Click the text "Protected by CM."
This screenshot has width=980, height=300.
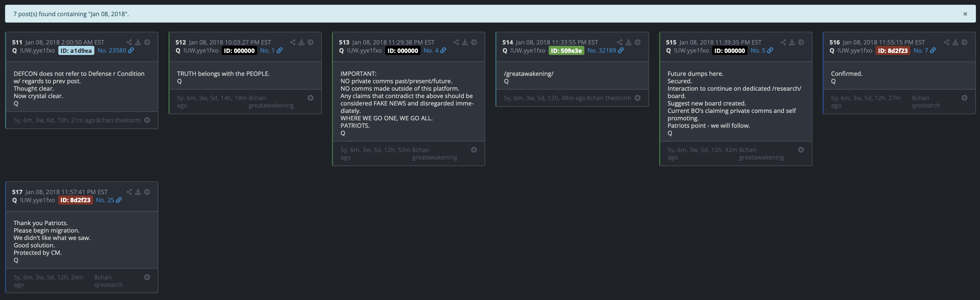pyautogui.click(x=38, y=253)
